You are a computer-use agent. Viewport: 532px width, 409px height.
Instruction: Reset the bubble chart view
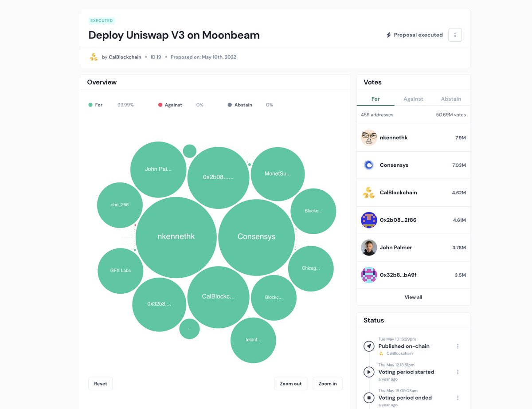[101, 384]
